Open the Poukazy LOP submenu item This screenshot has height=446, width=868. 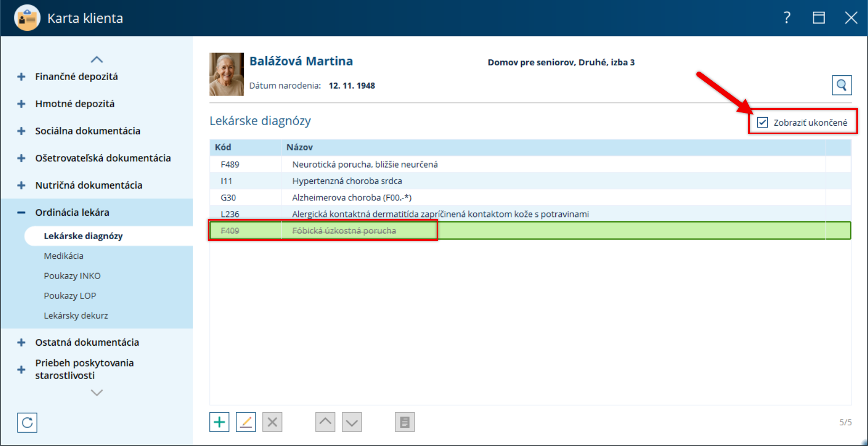click(x=70, y=295)
